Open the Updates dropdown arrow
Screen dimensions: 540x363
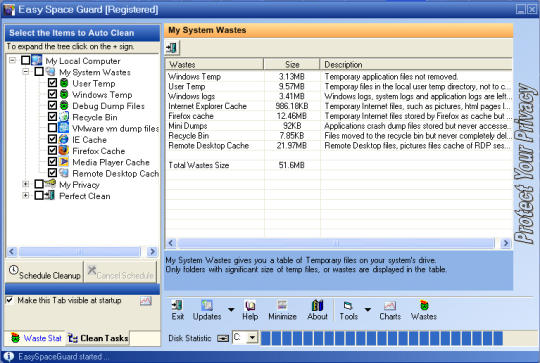(231, 310)
